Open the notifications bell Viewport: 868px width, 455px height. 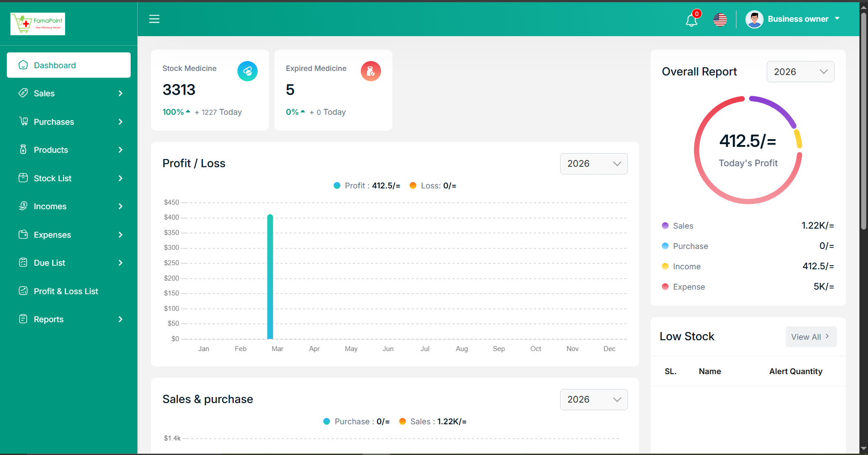(691, 20)
